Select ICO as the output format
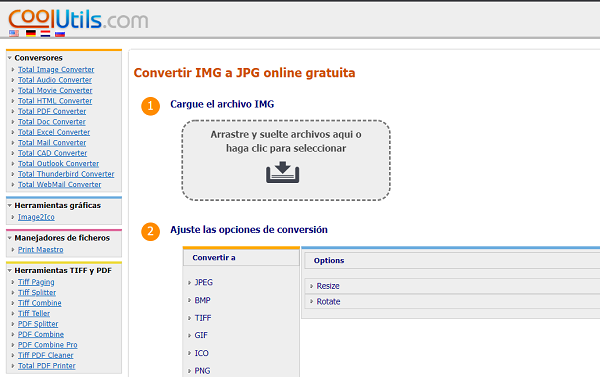The width and height of the screenshot is (600, 377). (201, 353)
